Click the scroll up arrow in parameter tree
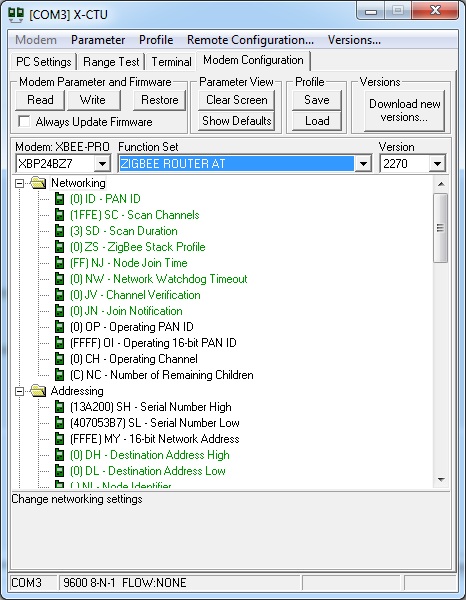The image size is (466, 600). tap(441, 184)
